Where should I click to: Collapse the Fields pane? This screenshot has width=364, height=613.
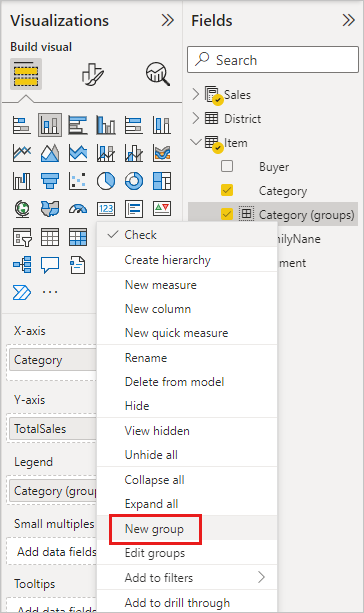click(x=349, y=20)
